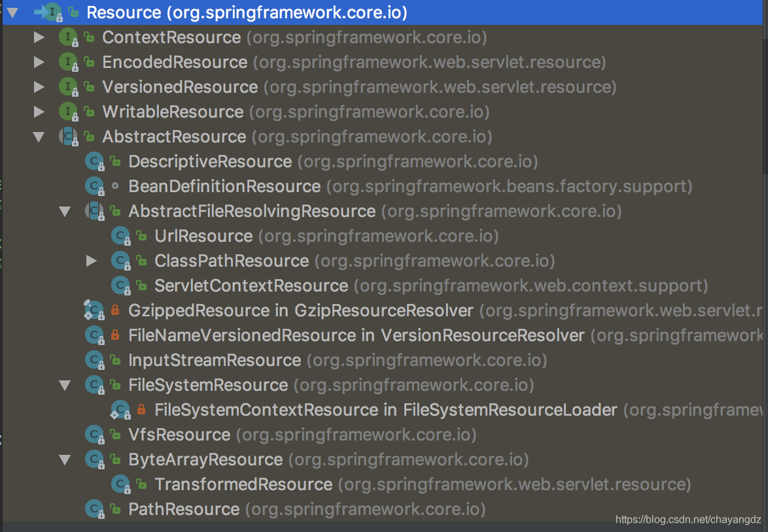
Task: Select InputStreamResource in the hierarchy
Action: (215, 360)
